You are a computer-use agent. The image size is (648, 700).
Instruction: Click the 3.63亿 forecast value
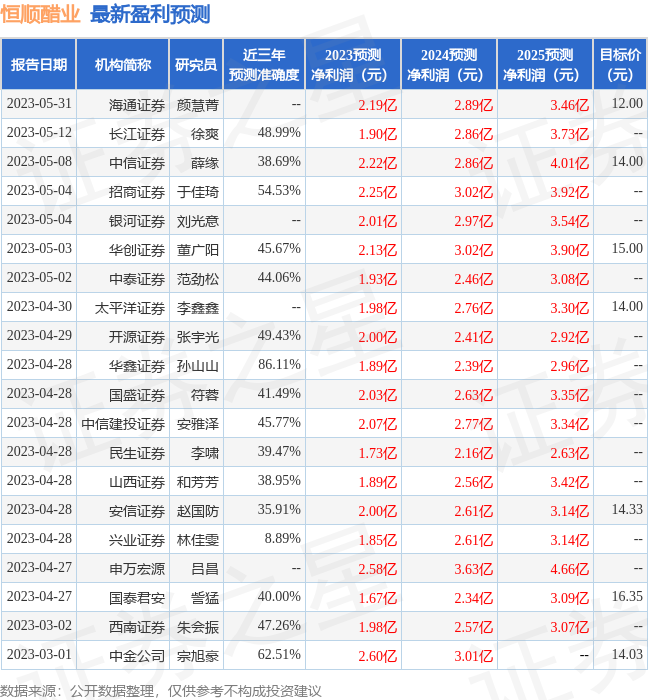click(x=474, y=569)
